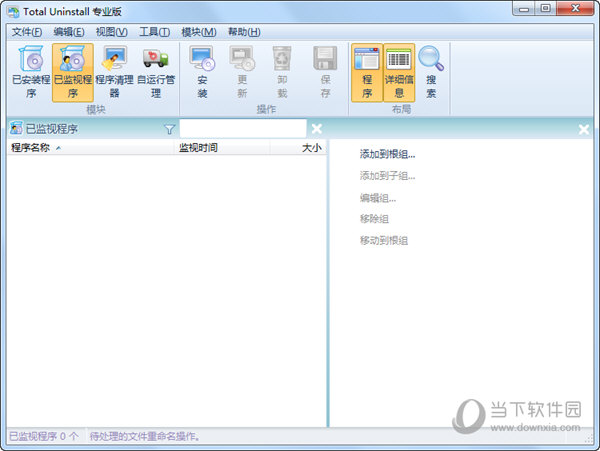The width and height of the screenshot is (600, 451).
Task: Open the 已安装程序 module
Action: [31, 72]
